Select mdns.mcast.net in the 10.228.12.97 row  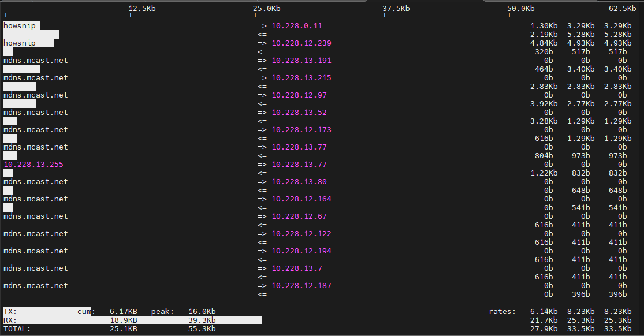point(36,95)
